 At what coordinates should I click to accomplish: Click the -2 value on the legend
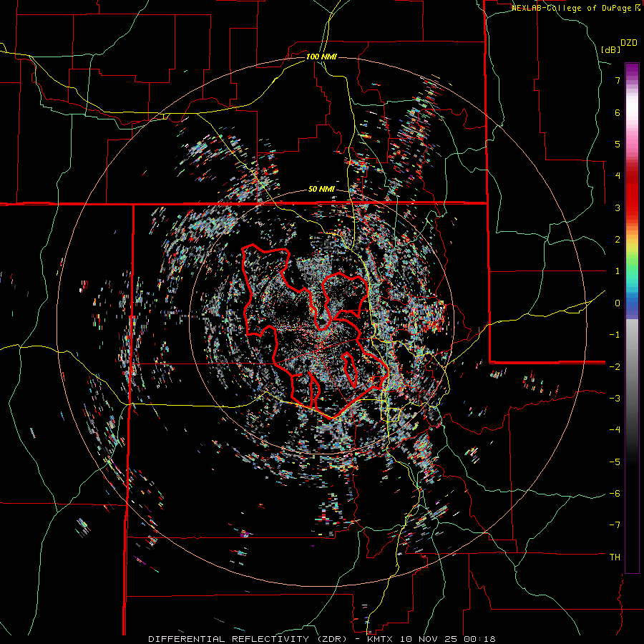click(615, 366)
